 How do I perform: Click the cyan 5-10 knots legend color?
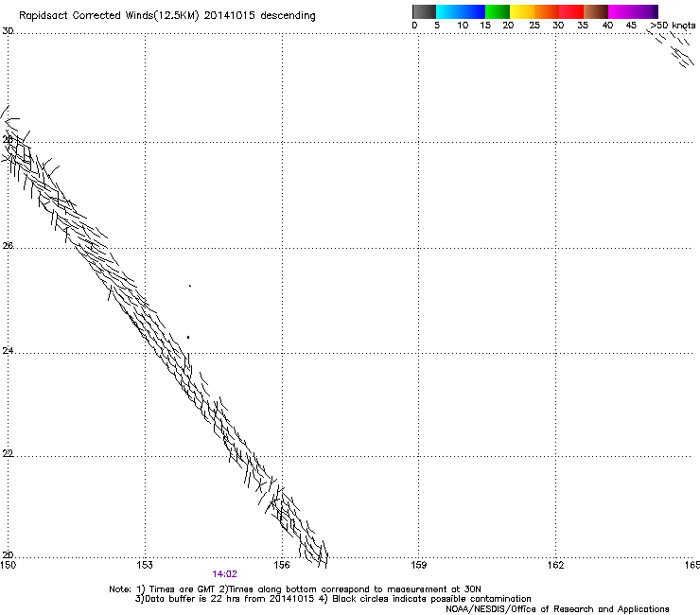tap(448, 11)
